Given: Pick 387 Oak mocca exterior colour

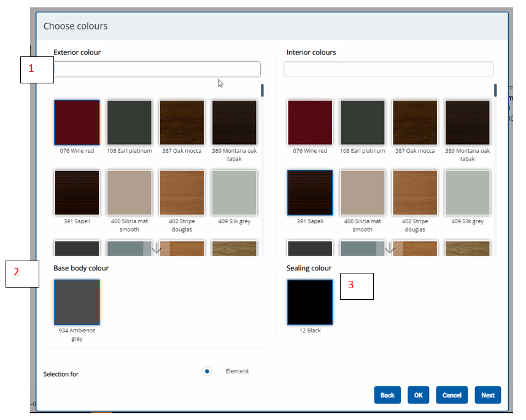Looking at the screenshot, I should (x=181, y=122).
